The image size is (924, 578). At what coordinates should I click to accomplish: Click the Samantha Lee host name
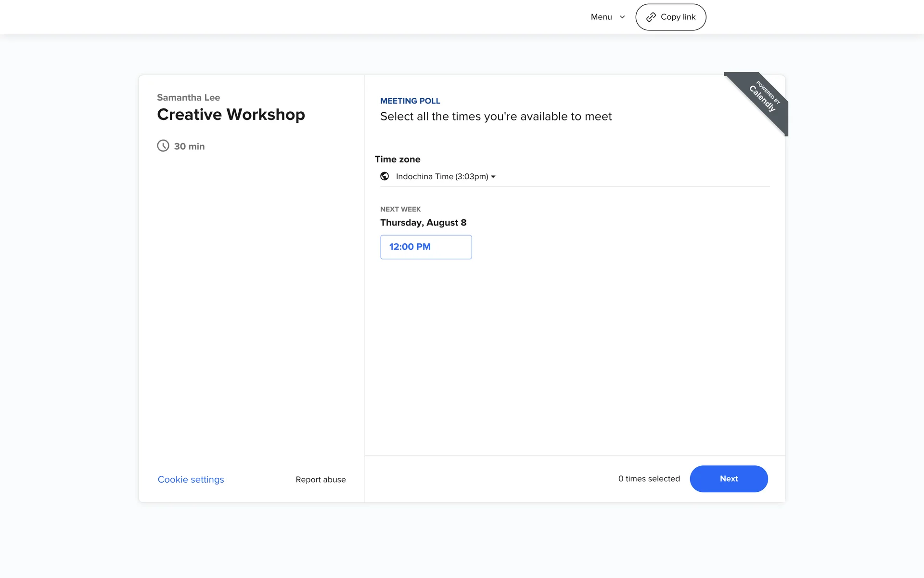pos(188,97)
